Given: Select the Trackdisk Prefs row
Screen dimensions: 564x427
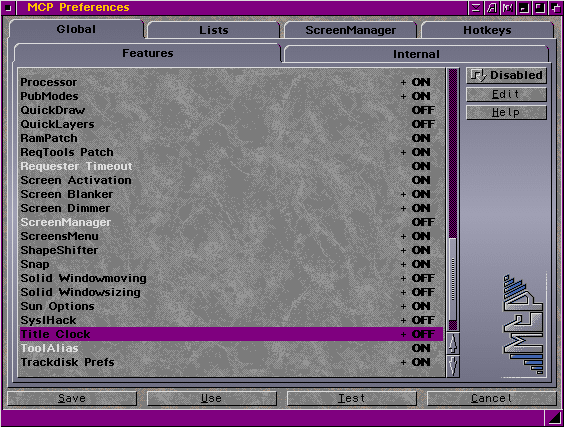Looking at the screenshot, I should tap(231, 362).
